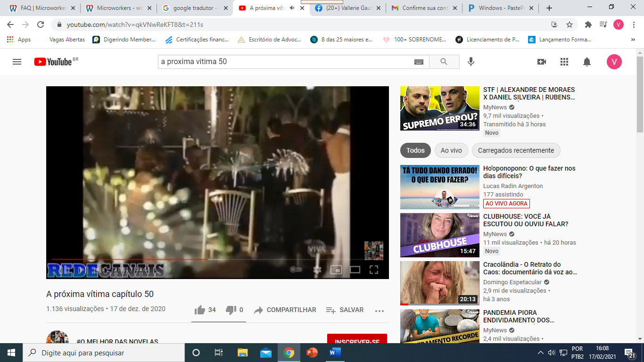Switch to Gmail Confirme sua conta tab

[424, 8]
